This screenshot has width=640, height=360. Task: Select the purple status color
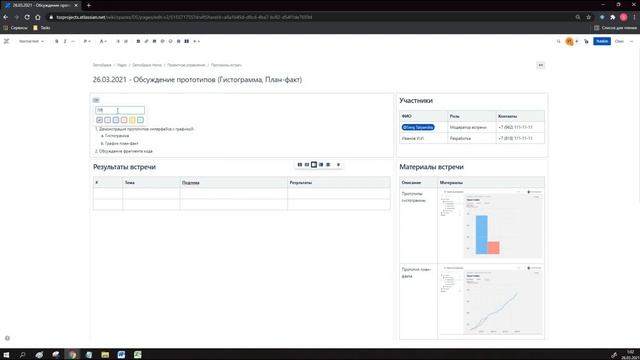click(x=107, y=120)
